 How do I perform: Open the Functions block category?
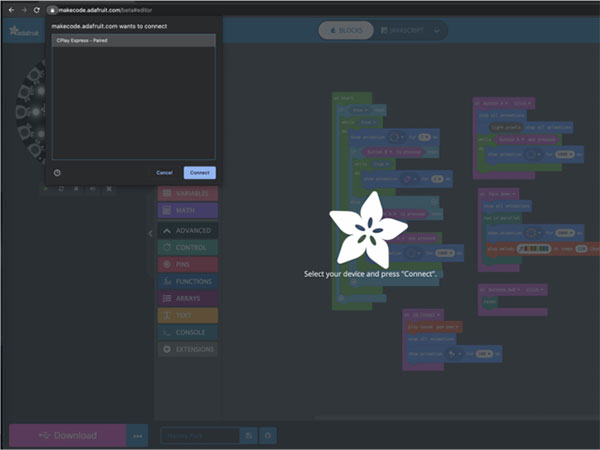click(187, 281)
